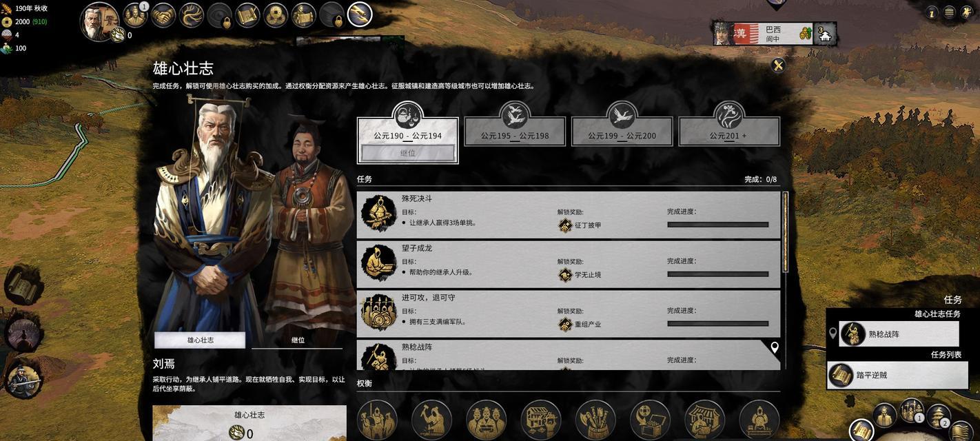This screenshot has height=441, width=980.
Task: Open the family tree icon in top bar
Action: pyautogui.click(x=192, y=15)
